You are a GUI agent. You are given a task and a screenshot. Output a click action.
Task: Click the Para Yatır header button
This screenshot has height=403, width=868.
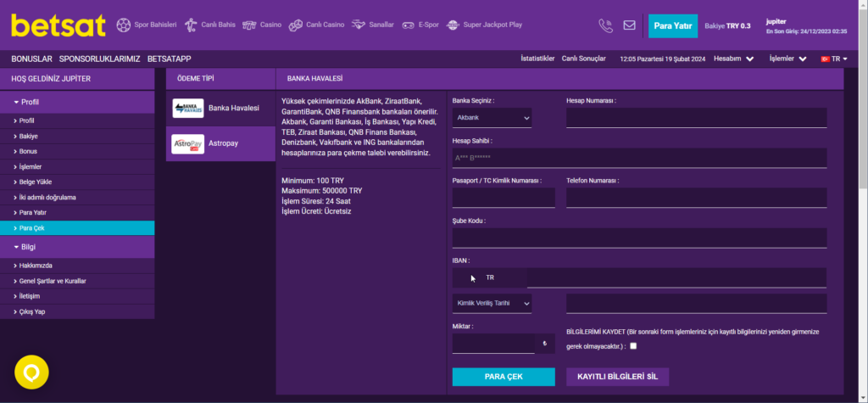tap(672, 26)
